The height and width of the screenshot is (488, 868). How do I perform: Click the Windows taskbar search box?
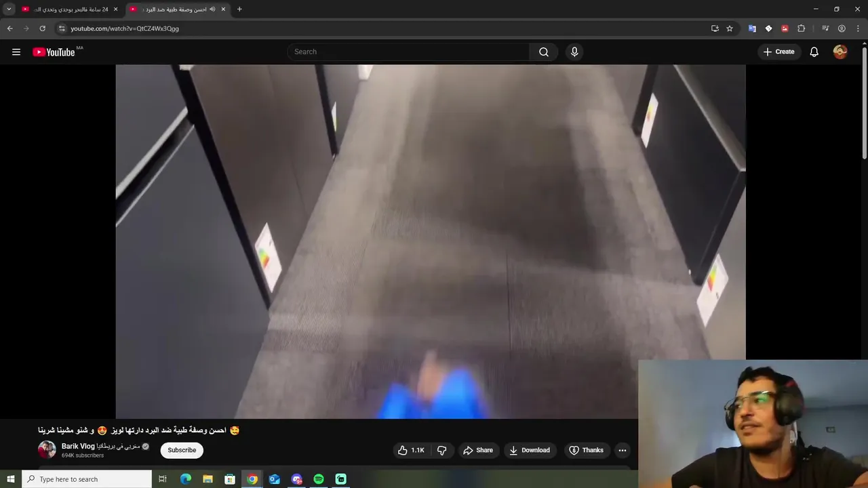[x=87, y=479]
